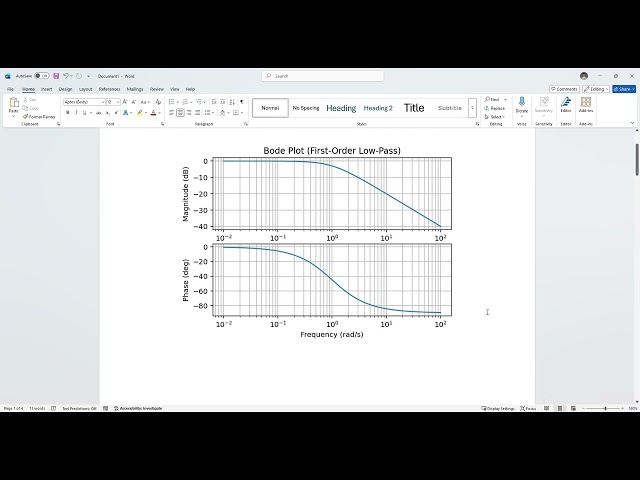Clear all formatting from the selection
This screenshot has height=480, width=640.
coord(158,102)
